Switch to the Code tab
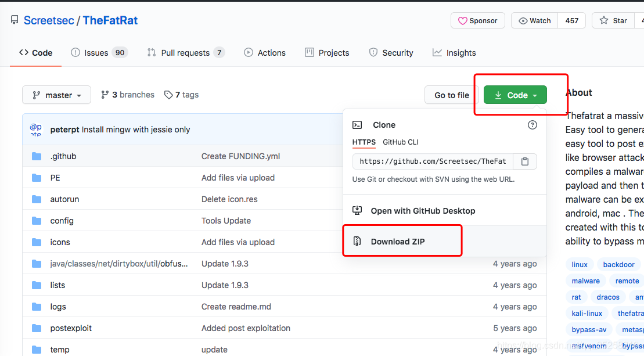 coord(36,53)
